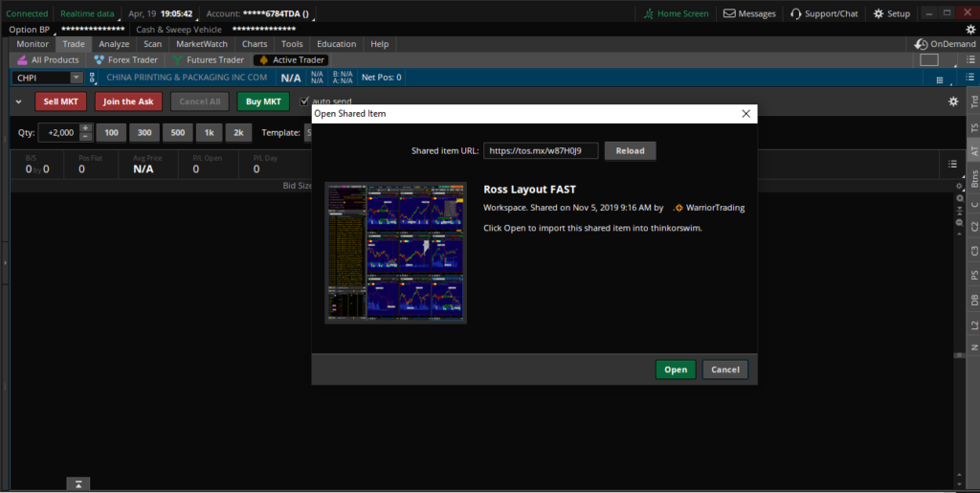This screenshot has height=493, width=980.
Task: Click Cancel in shared item dialog
Action: click(x=725, y=370)
